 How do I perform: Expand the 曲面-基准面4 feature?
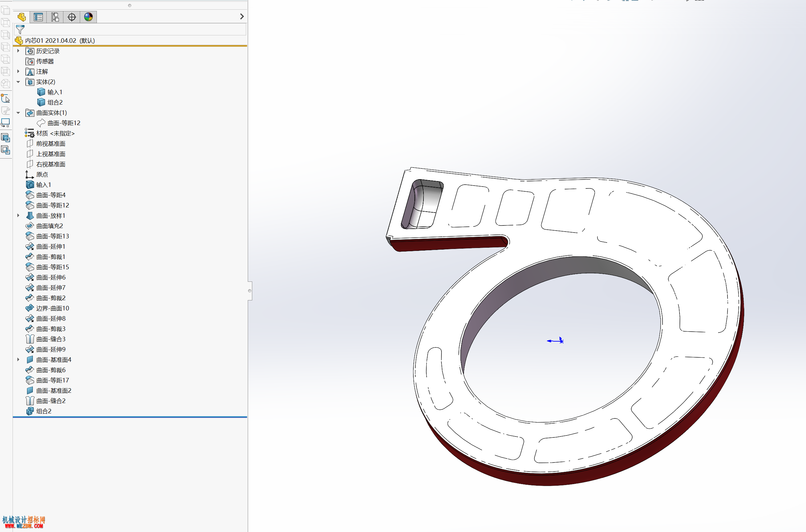tap(18, 360)
